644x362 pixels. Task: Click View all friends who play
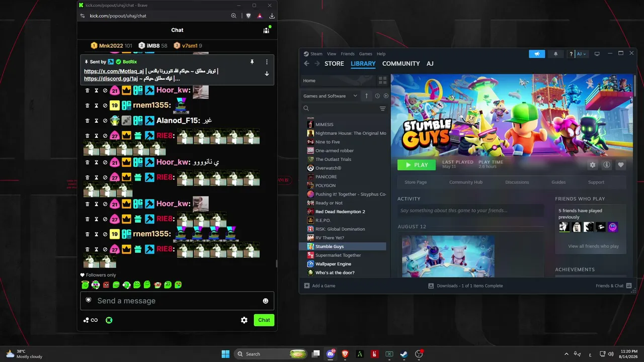click(x=594, y=246)
